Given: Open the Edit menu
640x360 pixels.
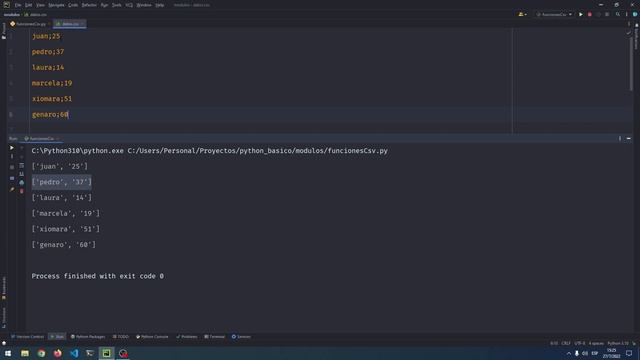Looking at the screenshot, I should 29,5.
